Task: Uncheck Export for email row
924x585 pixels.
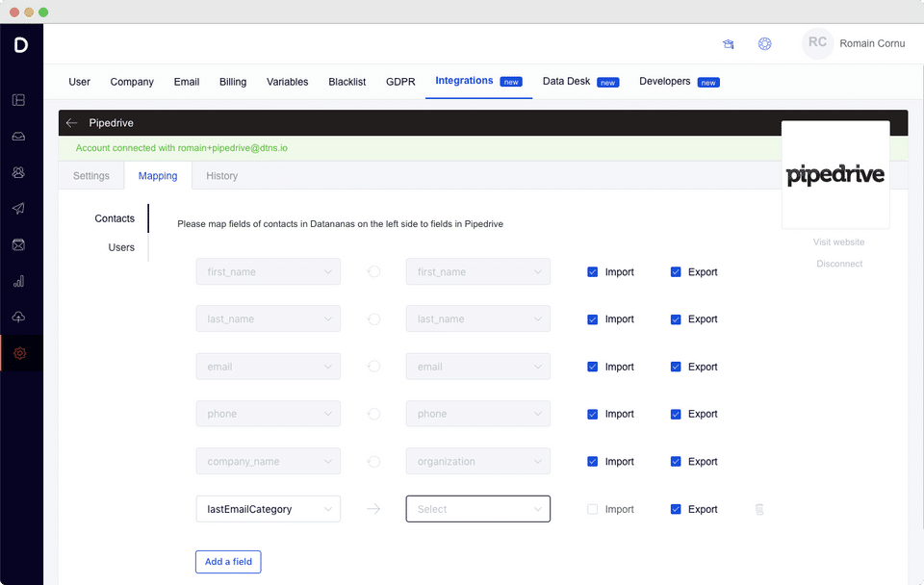Action: (676, 367)
